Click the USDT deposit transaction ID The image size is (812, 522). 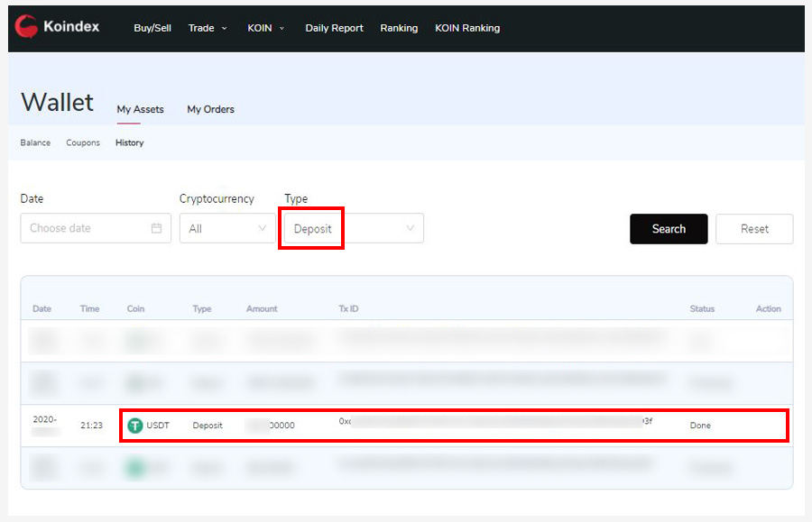495,422
